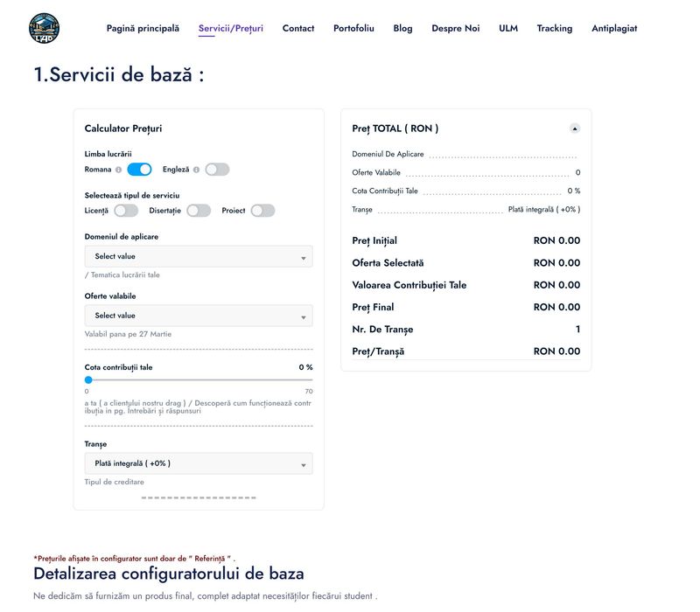Image resolution: width=700 pixels, height=612 pixels.
Task: Open the Domeniul de aplicare dropdown
Action: tap(198, 256)
